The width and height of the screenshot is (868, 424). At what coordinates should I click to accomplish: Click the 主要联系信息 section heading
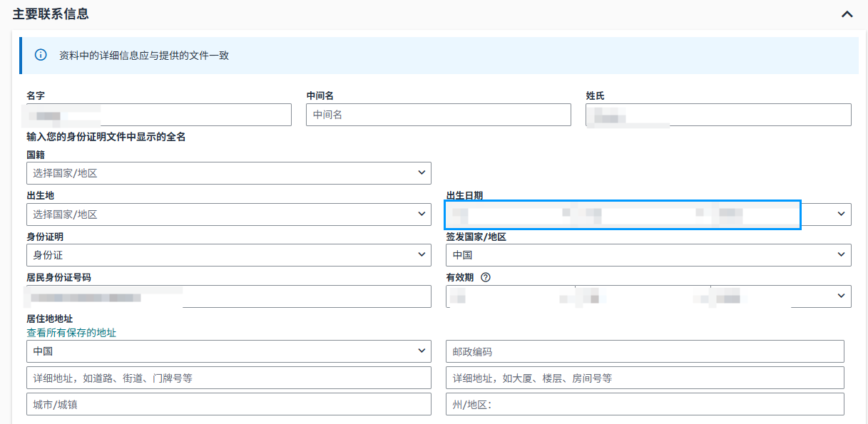point(51,14)
